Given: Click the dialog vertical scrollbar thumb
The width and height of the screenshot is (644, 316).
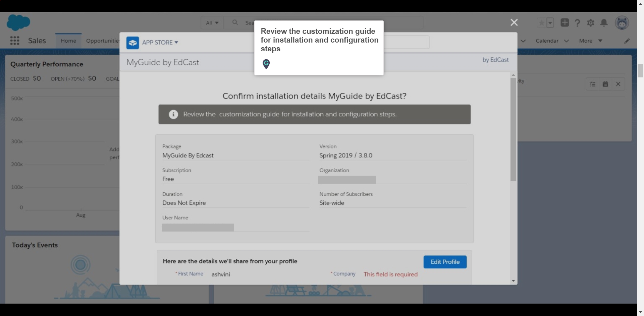Looking at the screenshot, I should tap(513, 130).
